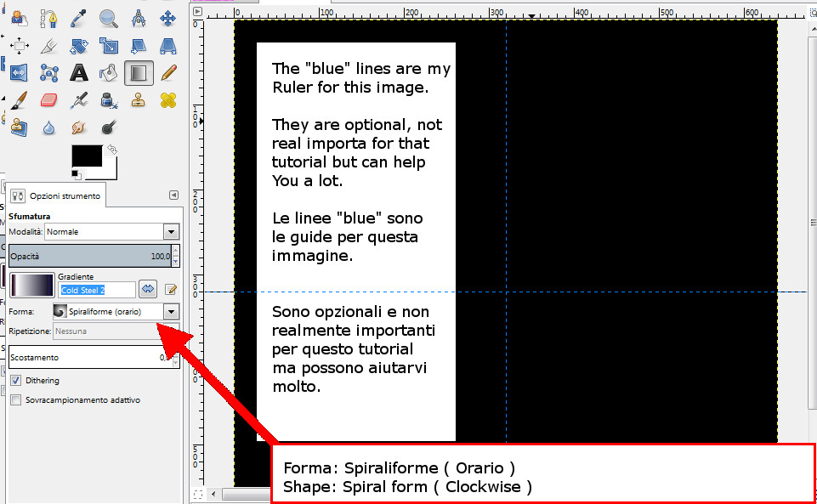Screen dimensions: 817x504
Task: Toggle the Dithering checkbox
Action: [x=15, y=381]
